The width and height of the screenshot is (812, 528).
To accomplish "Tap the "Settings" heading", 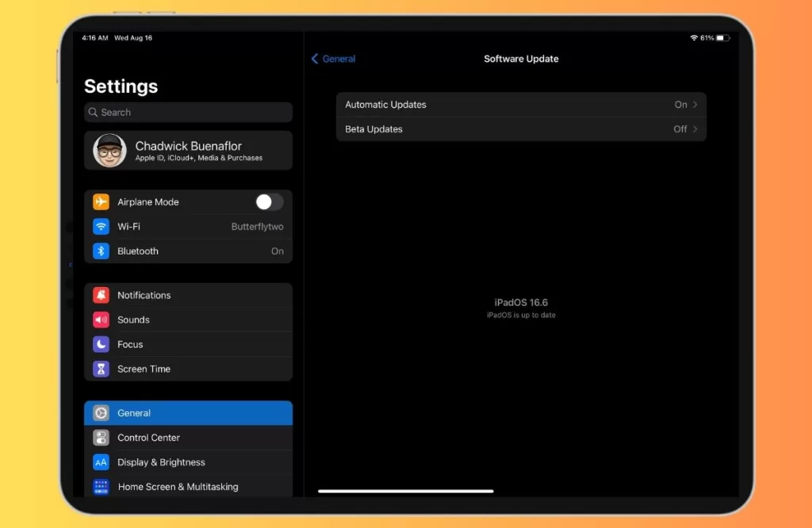I will point(121,86).
